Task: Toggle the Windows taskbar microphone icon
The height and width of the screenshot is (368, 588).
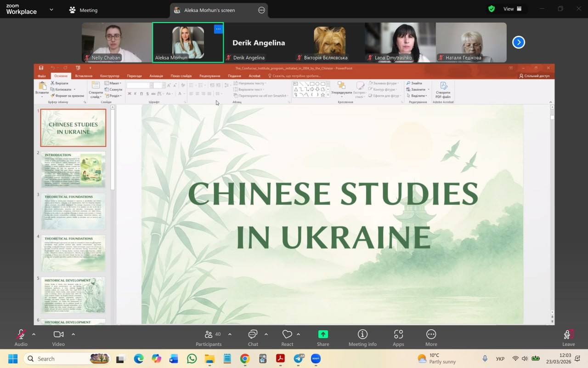Action: (485, 358)
